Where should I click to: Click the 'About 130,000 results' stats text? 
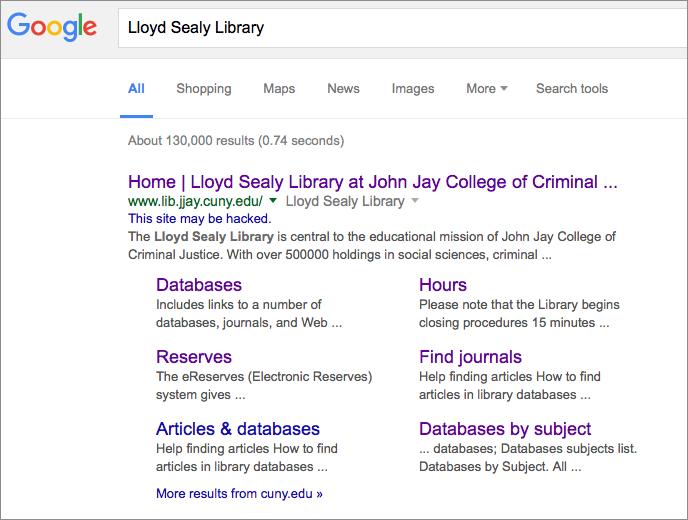(236, 140)
